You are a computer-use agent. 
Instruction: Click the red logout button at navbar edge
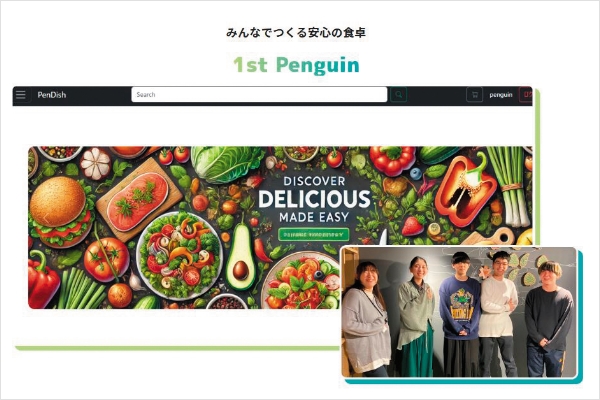click(x=527, y=95)
